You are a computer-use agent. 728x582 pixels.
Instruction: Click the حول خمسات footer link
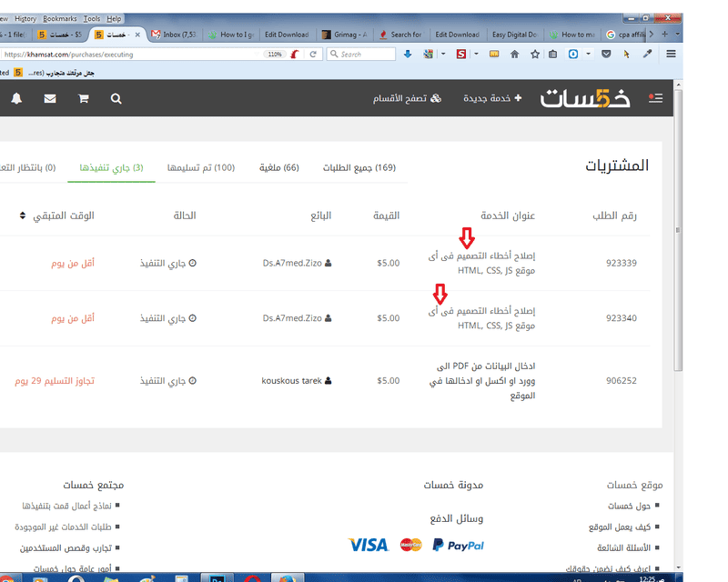tap(629, 506)
